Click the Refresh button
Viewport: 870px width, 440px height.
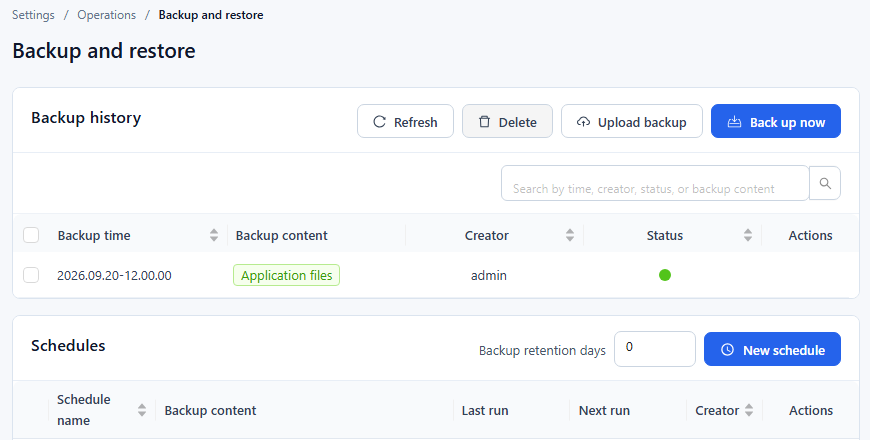pyautogui.click(x=405, y=122)
